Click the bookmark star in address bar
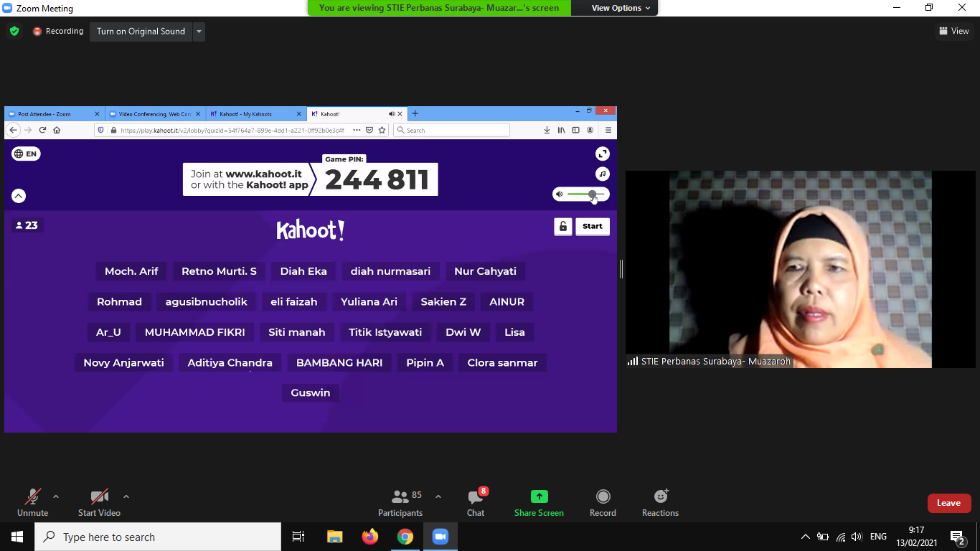980x551 pixels. 382,130
